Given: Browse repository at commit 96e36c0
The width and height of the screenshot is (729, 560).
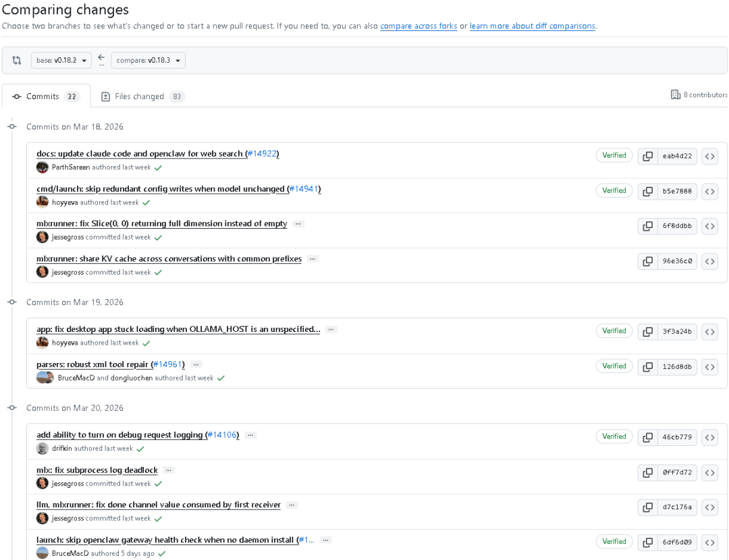Looking at the screenshot, I should coord(709,262).
